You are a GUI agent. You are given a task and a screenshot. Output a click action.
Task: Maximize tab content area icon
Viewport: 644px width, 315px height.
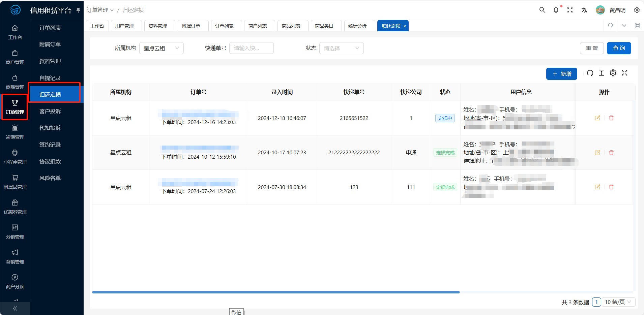pos(637,26)
